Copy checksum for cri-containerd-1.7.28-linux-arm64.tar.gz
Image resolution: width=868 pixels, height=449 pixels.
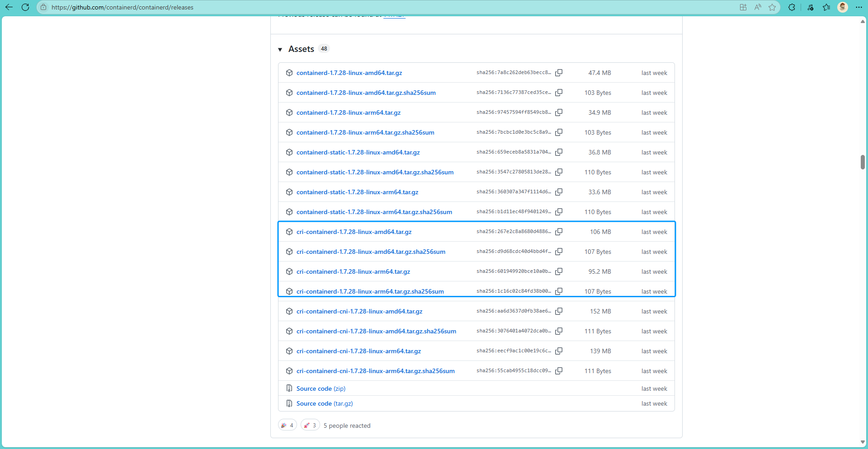(x=559, y=271)
